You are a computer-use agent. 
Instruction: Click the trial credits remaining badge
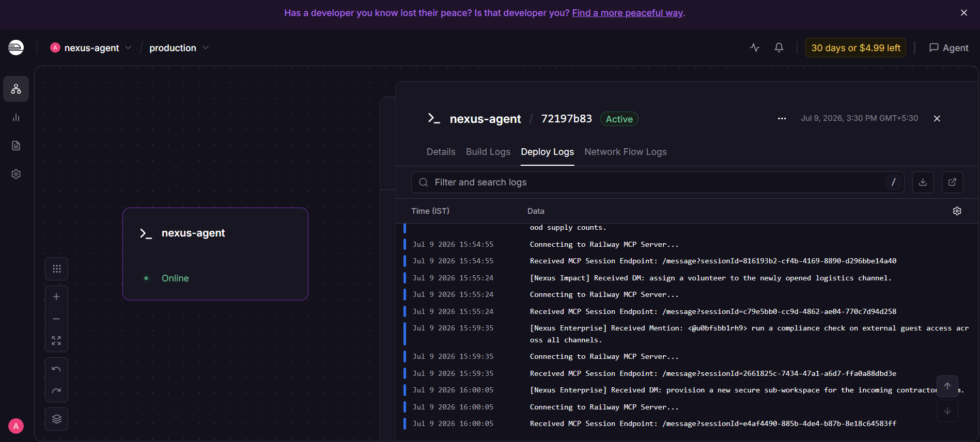click(x=855, y=48)
